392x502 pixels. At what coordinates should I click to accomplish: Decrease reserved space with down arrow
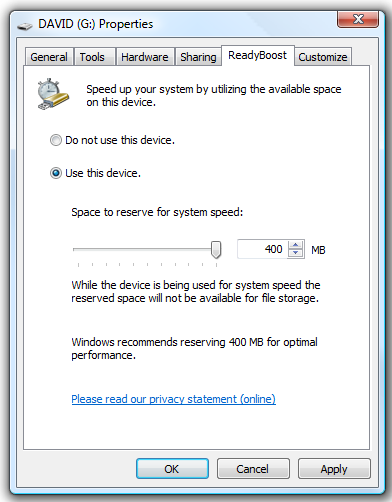pyautogui.click(x=295, y=253)
